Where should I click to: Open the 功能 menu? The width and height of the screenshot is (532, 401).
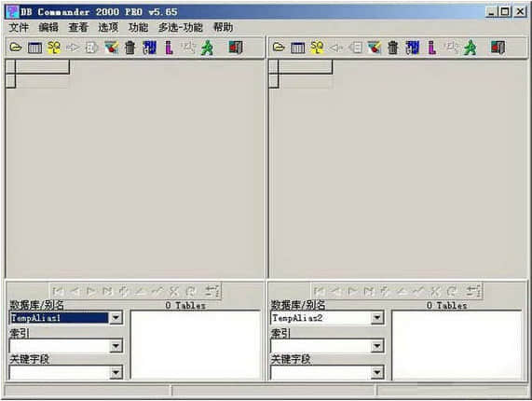coord(138,27)
